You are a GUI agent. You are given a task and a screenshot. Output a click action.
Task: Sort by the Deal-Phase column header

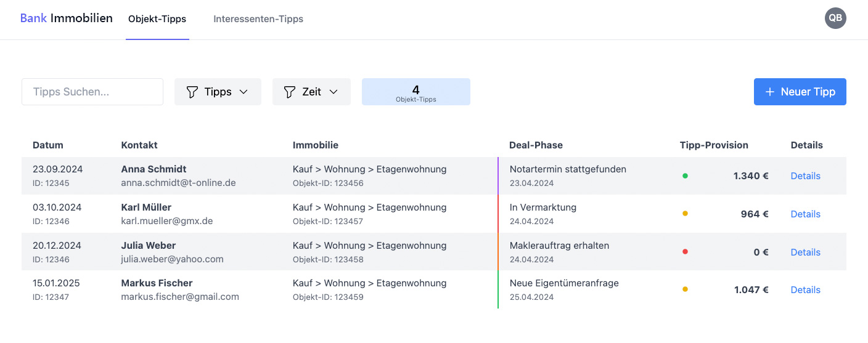pyautogui.click(x=536, y=145)
